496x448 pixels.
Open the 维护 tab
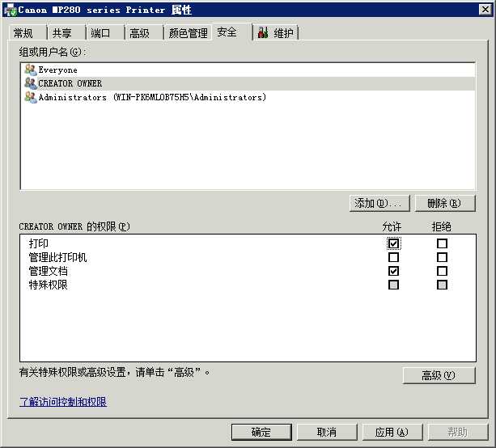(x=276, y=33)
